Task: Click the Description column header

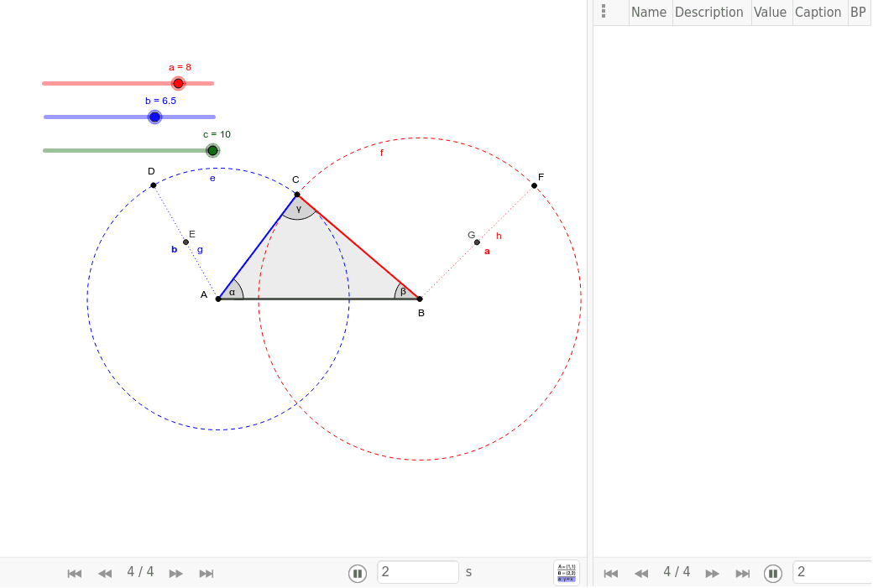Action: [x=709, y=13]
